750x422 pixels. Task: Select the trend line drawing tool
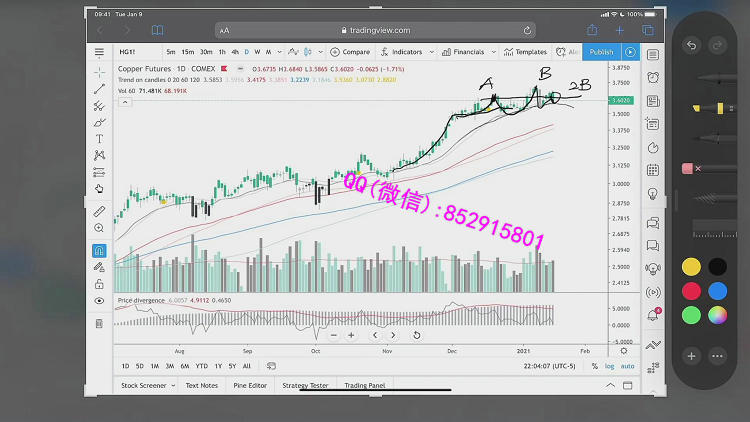[x=99, y=90]
